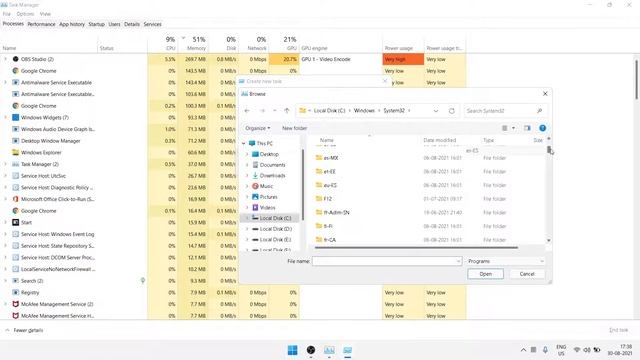
Task: Click the Browse dialog vertical scrollbar thumb
Action: [x=549, y=150]
